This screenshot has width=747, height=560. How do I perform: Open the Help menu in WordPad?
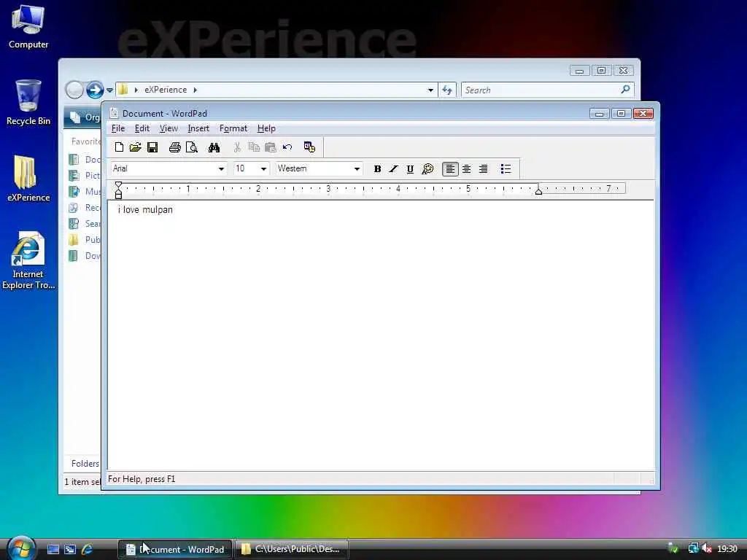[x=266, y=128]
